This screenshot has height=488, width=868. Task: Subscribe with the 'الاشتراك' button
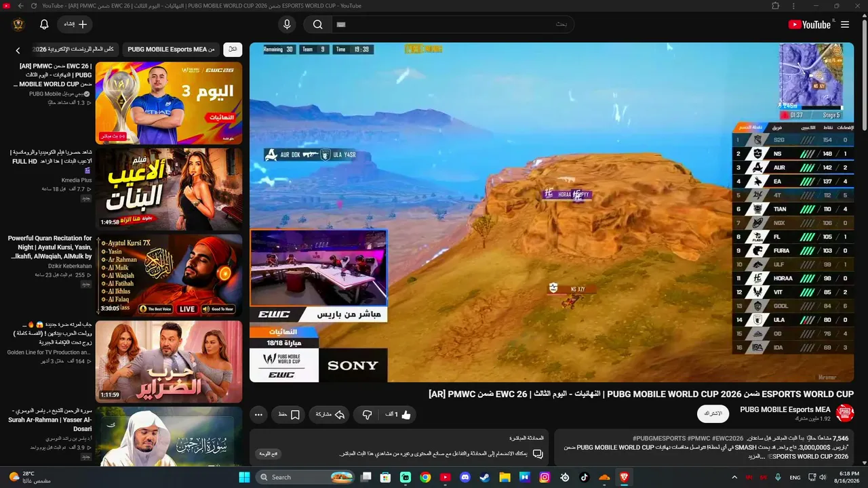coord(713,413)
